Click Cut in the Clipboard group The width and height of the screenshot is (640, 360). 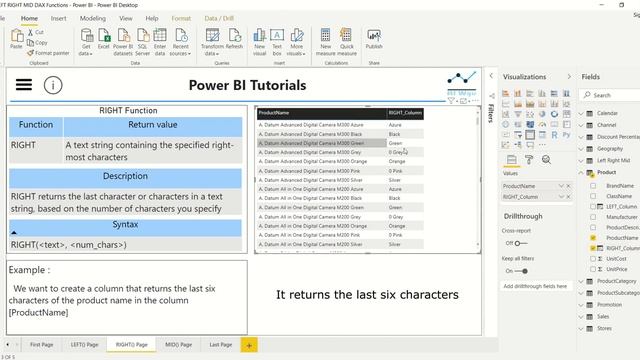[x=36, y=32]
